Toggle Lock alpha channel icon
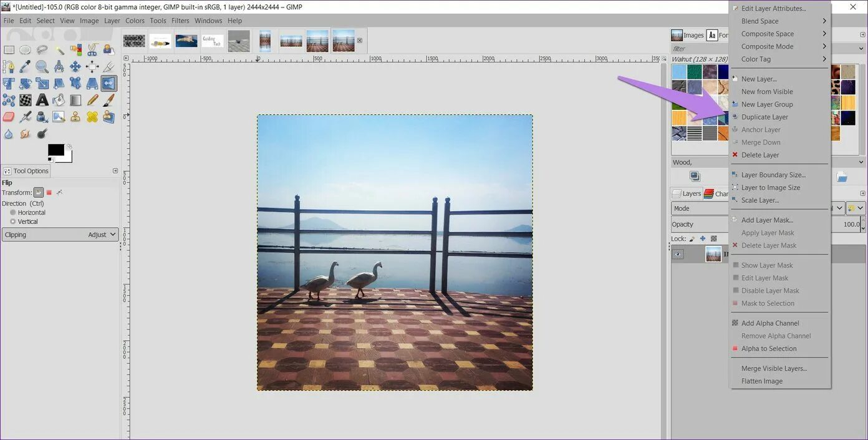Viewport: 868px width, 440px height. click(x=714, y=238)
